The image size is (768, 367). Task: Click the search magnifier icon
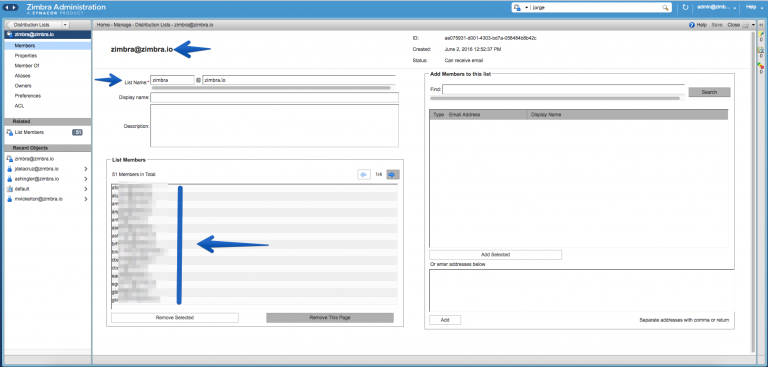point(665,7)
